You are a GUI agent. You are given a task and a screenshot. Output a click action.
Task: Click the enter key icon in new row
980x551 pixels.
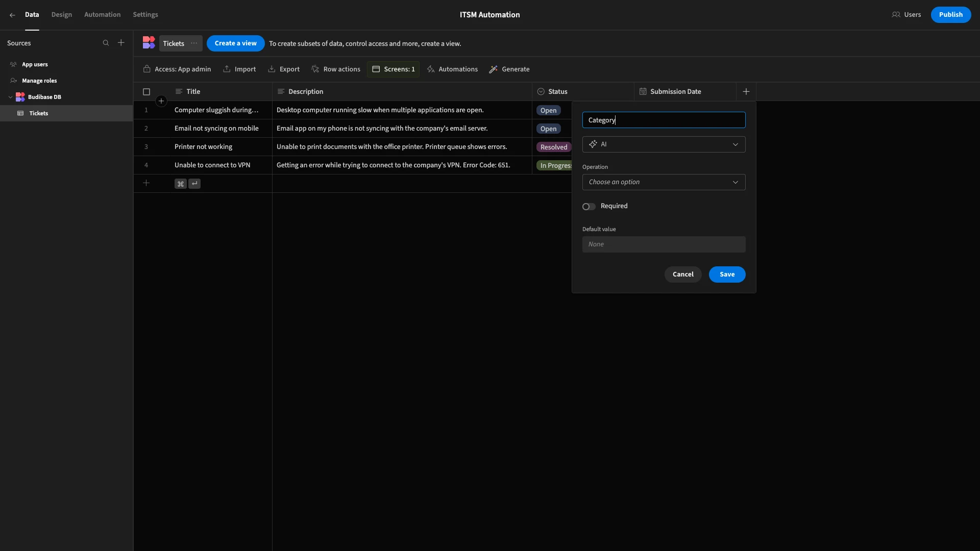tap(194, 184)
